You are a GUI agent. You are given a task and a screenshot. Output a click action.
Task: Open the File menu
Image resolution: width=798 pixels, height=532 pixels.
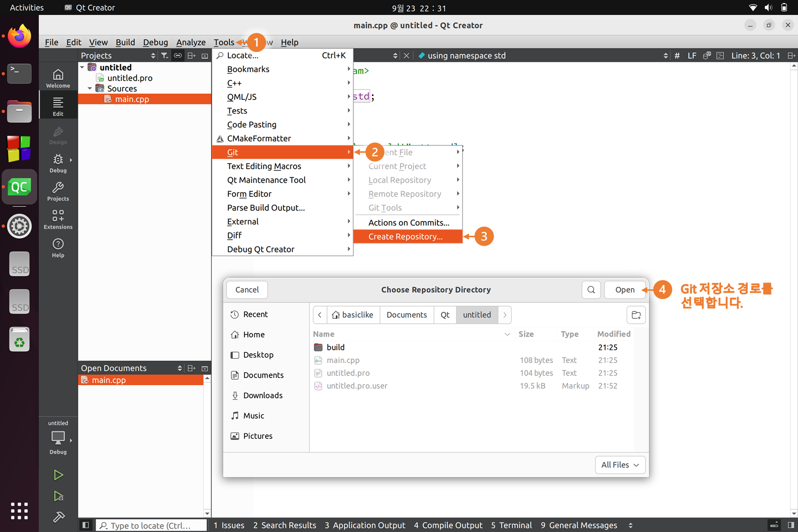coord(51,42)
